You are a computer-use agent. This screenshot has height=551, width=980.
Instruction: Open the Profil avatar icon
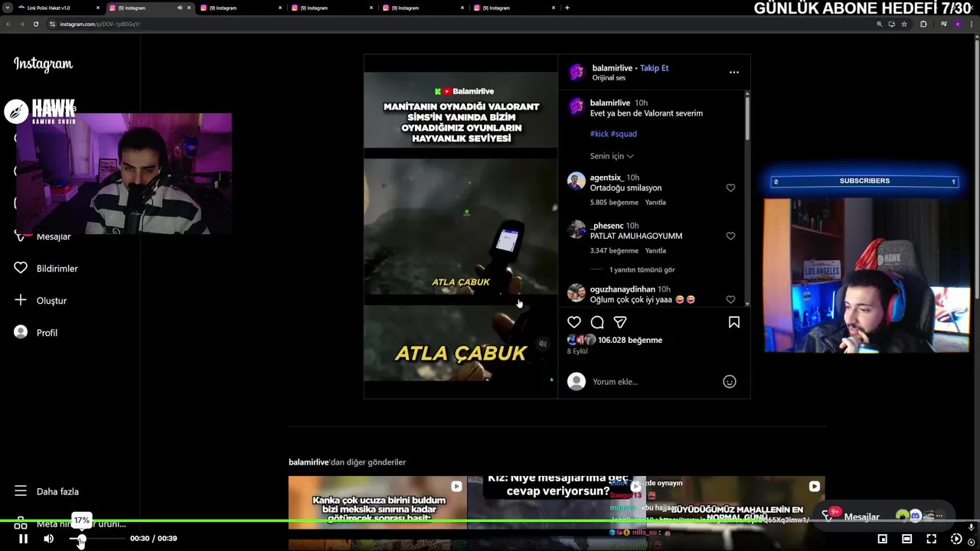pyautogui.click(x=21, y=332)
